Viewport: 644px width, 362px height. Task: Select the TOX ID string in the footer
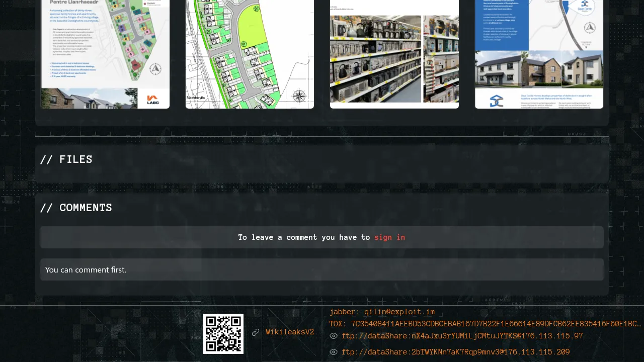[485, 324]
